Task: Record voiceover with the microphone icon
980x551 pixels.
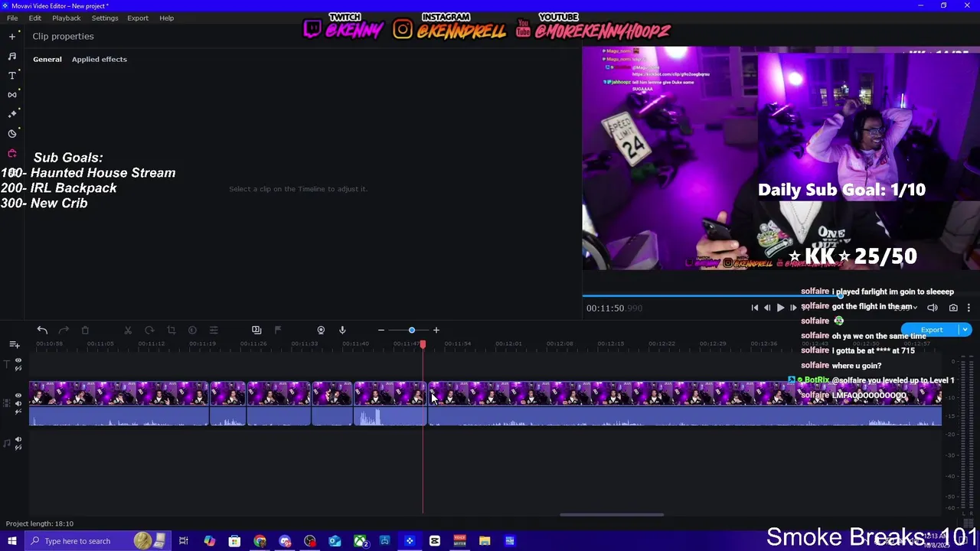Action: tap(342, 330)
